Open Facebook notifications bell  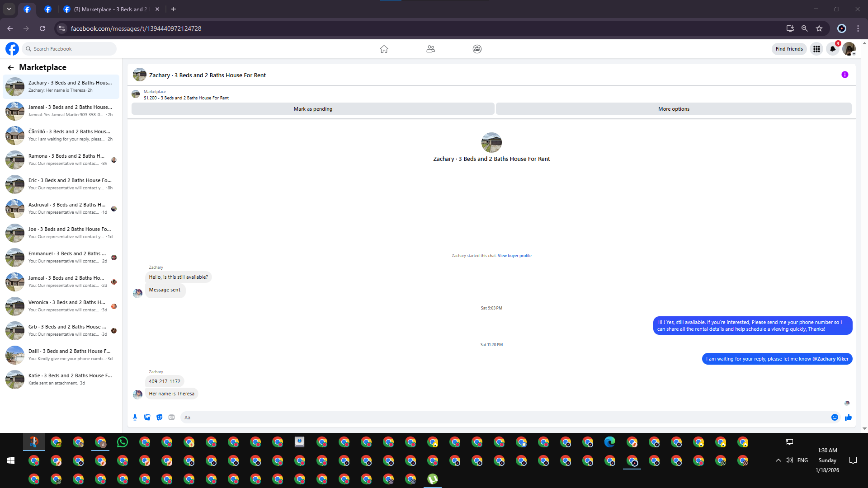point(832,49)
